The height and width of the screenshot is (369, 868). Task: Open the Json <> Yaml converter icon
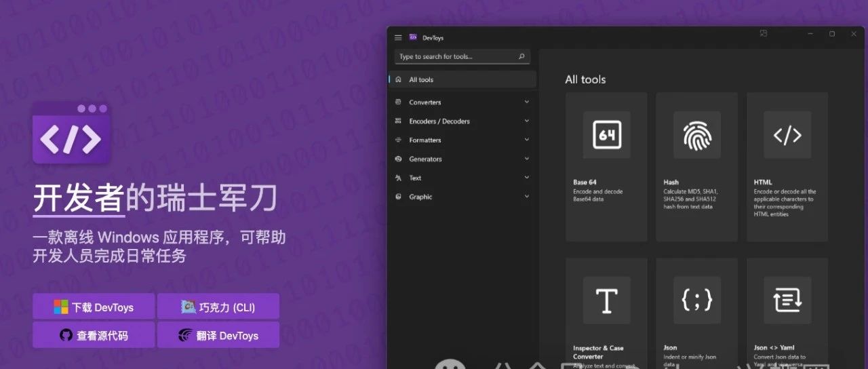(787, 300)
